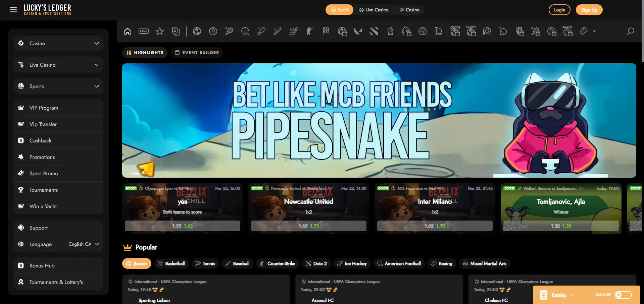Select the handball icon
The width and height of the screenshot is (644, 304).
point(487,31)
